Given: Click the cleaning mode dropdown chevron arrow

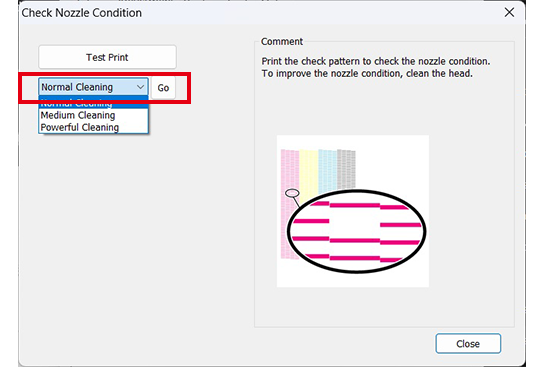Looking at the screenshot, I should click(x=140, y=87).
